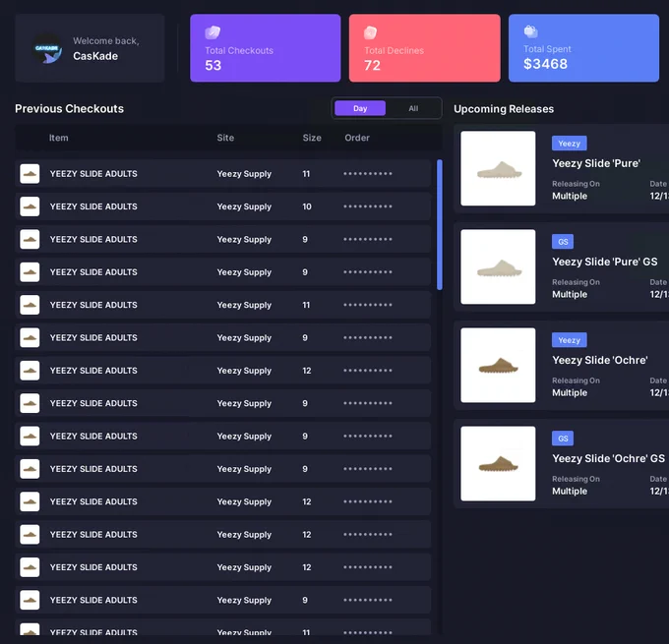Click Yeezy Supply in the size 10 row
669x644 pixels.
click(x=244, y=206)
